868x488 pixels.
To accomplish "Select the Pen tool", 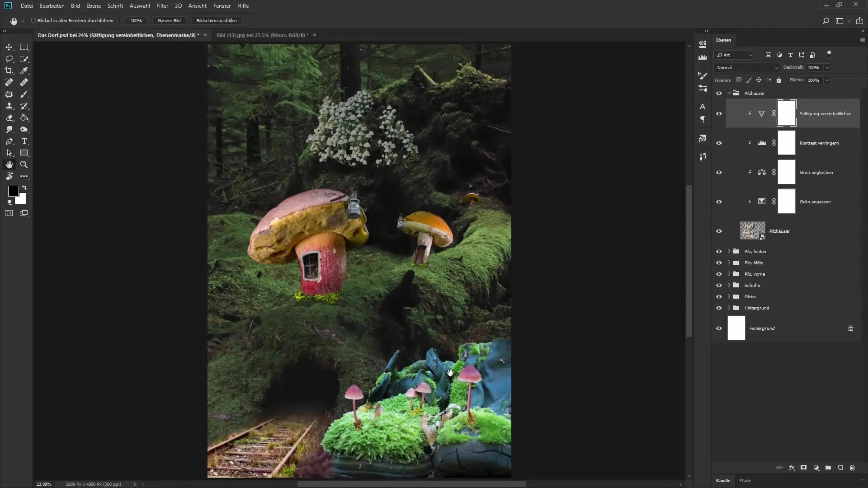I will [9, 141].
